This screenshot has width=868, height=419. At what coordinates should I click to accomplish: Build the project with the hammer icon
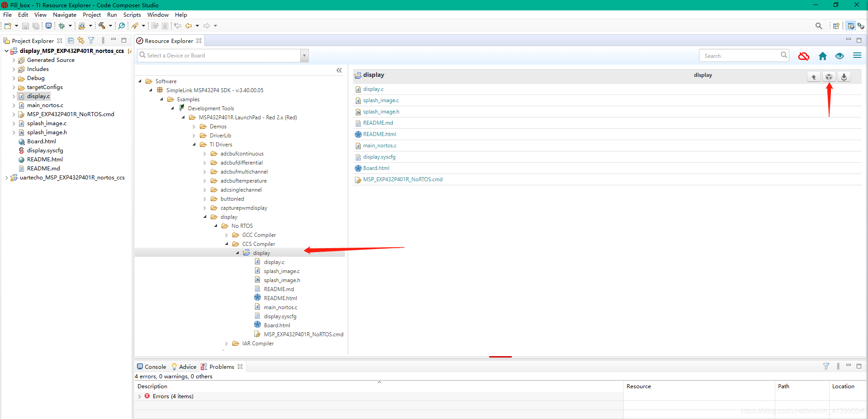point(102,26)
